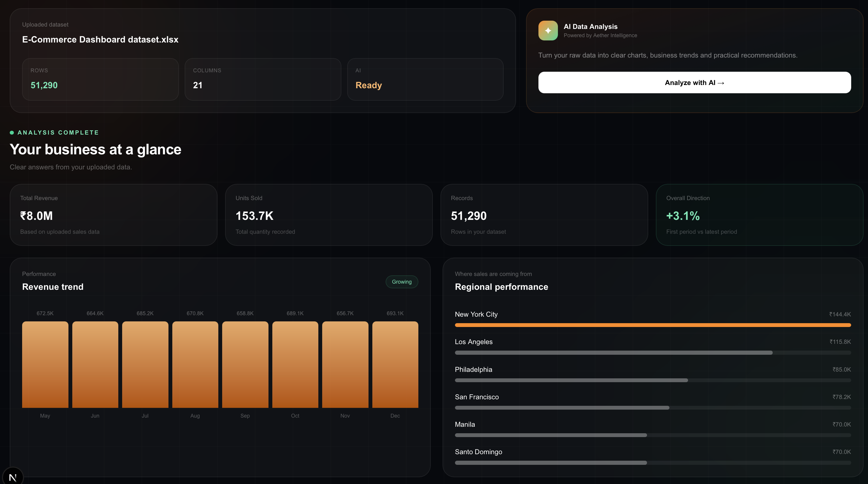Select the Aug revenue bar in chart

point(195,364)
